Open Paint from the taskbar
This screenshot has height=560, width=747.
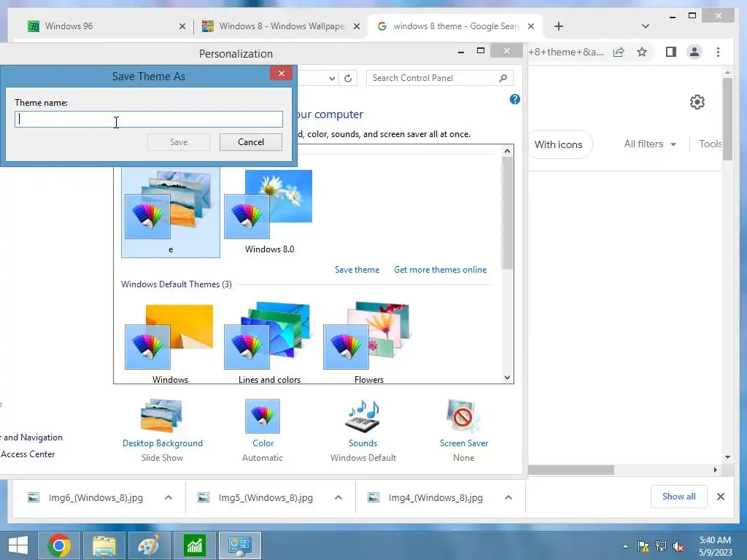[149, 545]
